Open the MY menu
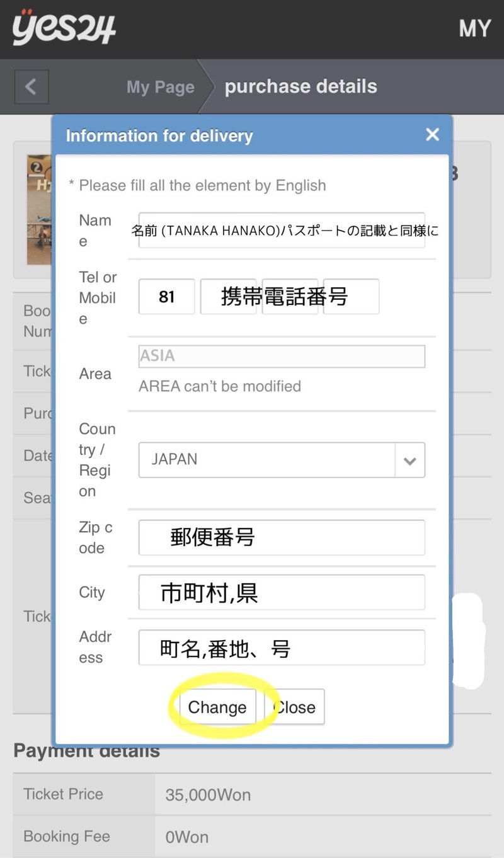 (474, 28)
